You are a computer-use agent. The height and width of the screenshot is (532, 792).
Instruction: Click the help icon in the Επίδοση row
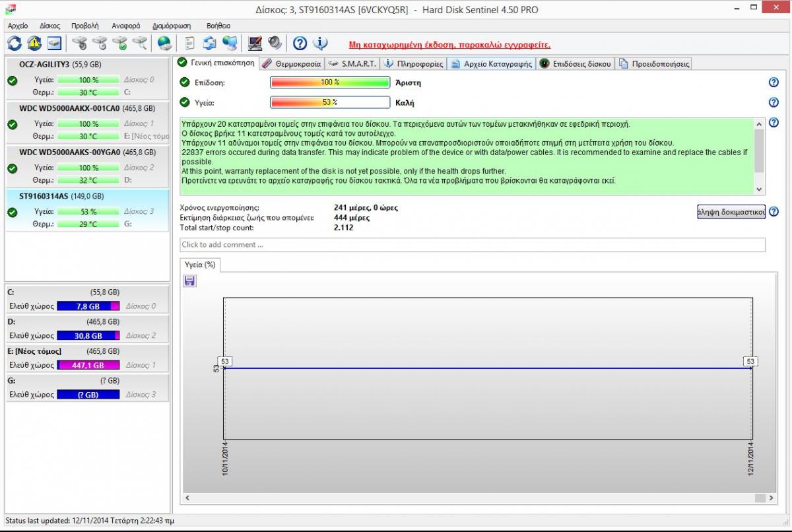click(x=774, y=83)
